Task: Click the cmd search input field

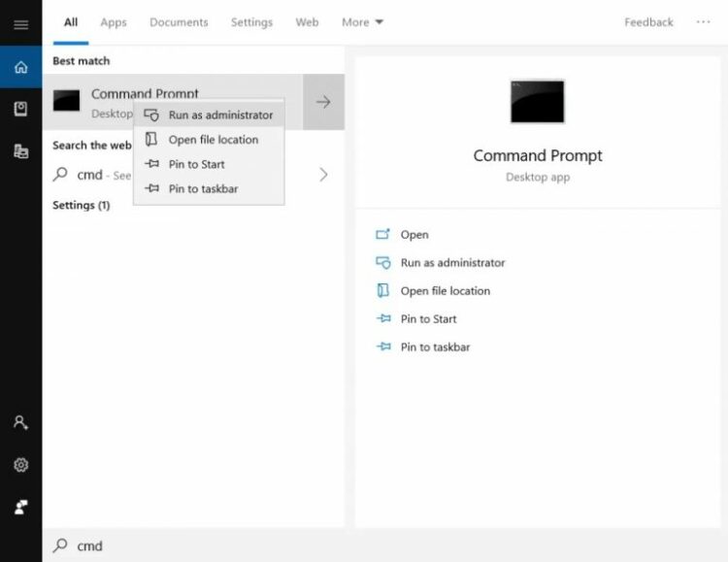Action: click(x=385, y=545)
